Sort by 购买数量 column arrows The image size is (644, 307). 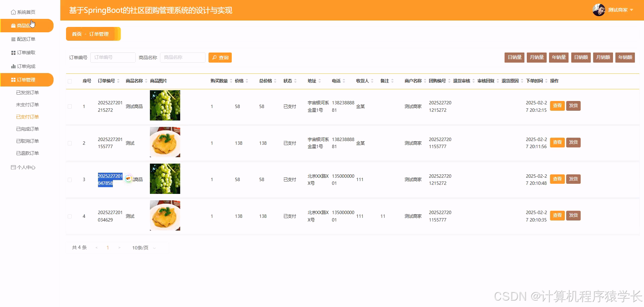coord(231,81)
